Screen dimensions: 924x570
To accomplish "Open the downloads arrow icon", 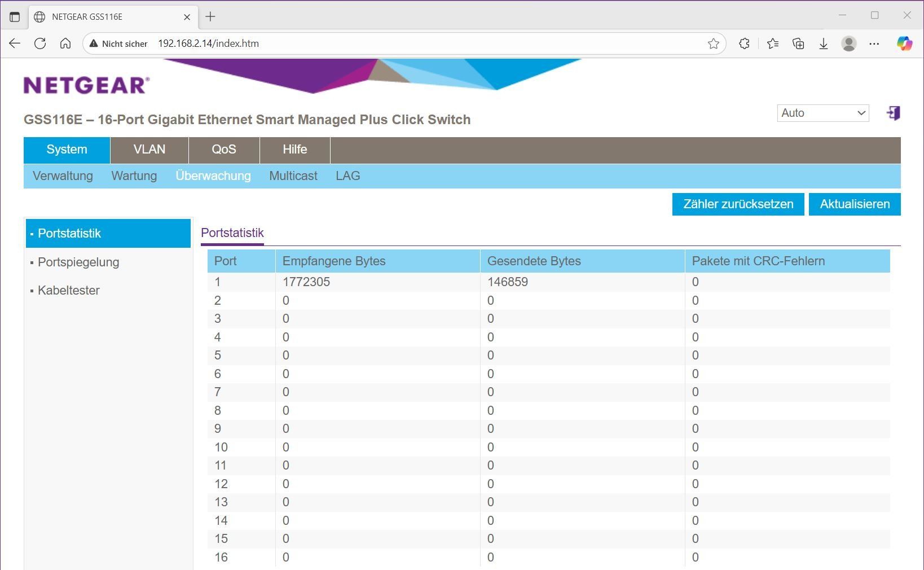I will [824, 43].
